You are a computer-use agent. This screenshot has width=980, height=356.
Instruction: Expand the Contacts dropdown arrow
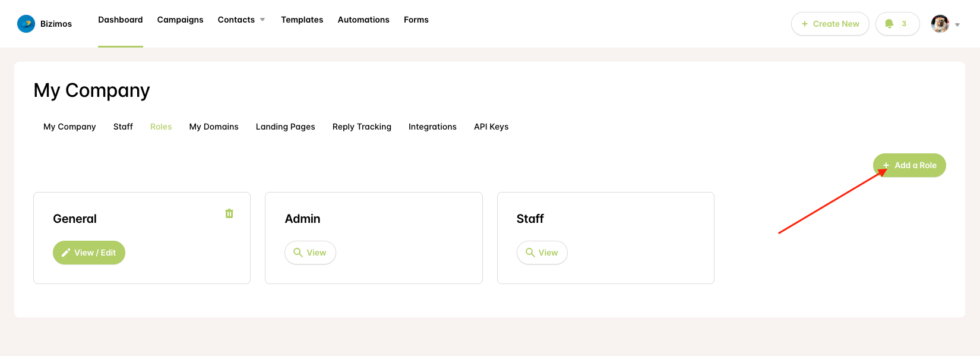pyautogui.click(x=263, y=20)
